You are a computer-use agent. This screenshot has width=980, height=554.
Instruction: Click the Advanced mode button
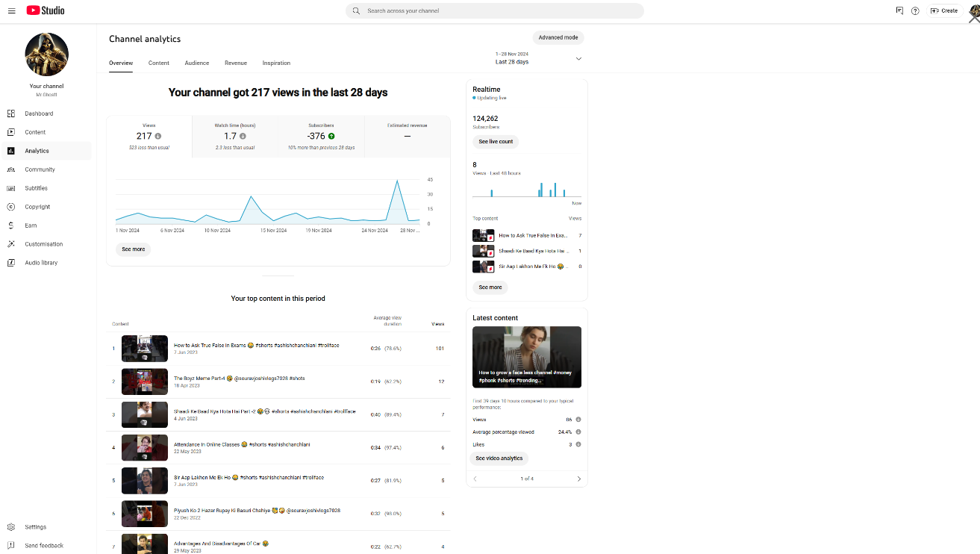click(x=558, y=37)
